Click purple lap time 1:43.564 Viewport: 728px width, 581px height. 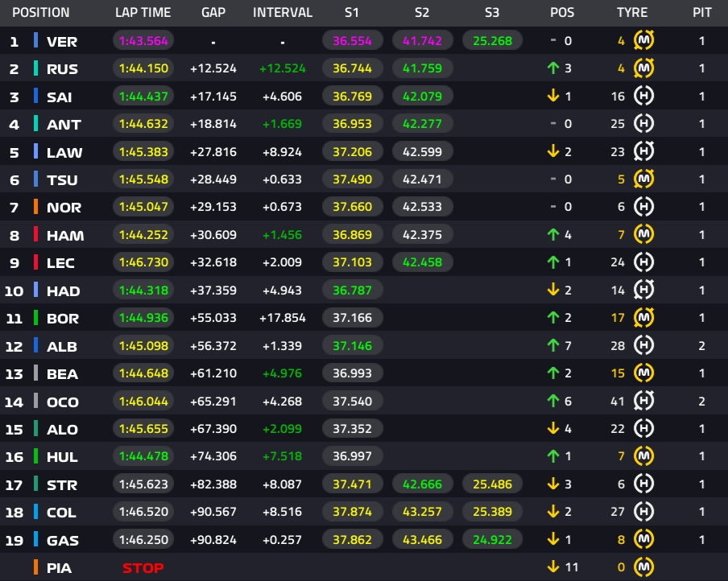(x=143, y=40)
